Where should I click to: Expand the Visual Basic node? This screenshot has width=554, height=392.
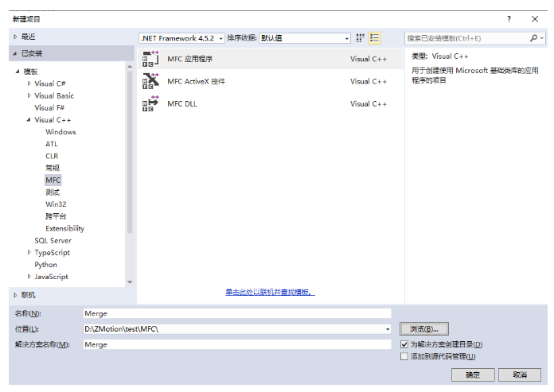tap(29, 95)
